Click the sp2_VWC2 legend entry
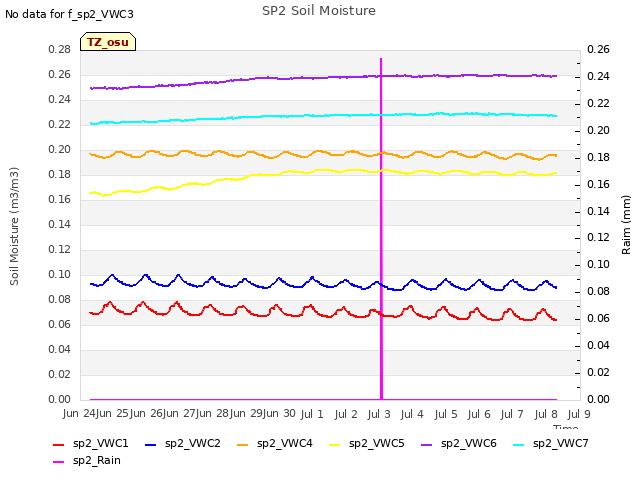This screenshot has width=640, height=480. [x=183, y=443]
